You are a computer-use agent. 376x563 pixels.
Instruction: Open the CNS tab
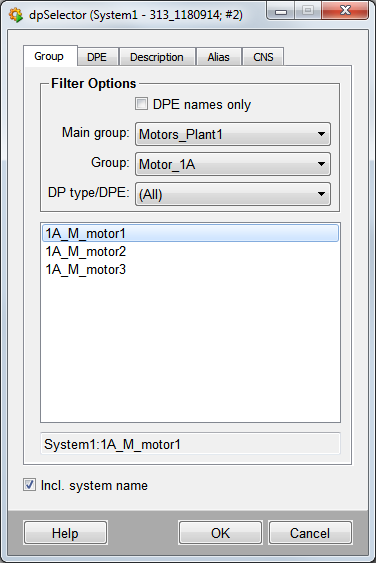263,57
